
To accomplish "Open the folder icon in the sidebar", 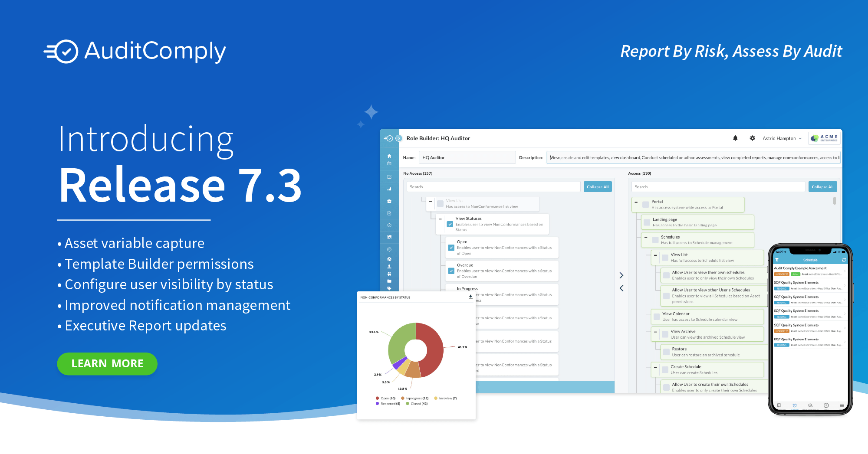I will point(389,281).
